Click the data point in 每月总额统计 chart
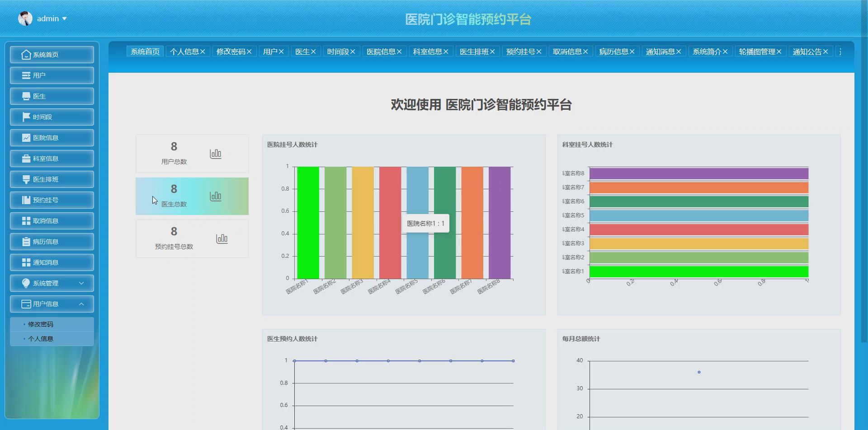The image size is (868, 430). (699, 372)
